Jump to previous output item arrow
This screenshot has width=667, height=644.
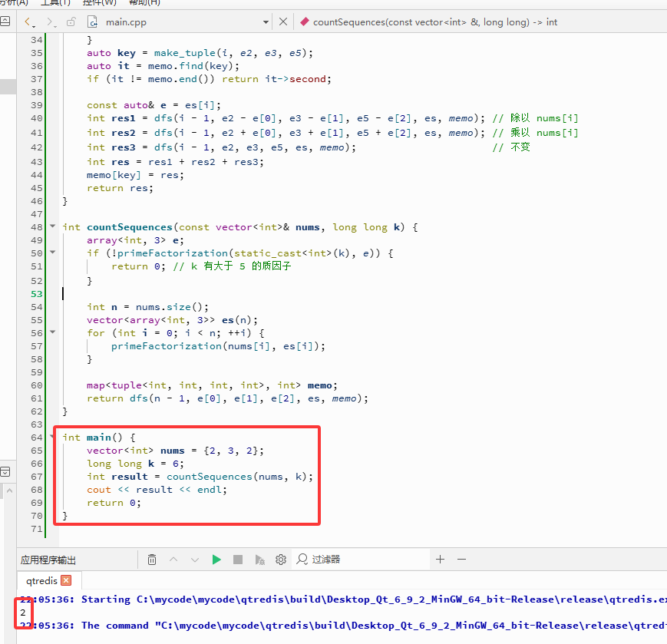[x=173, y=560]
